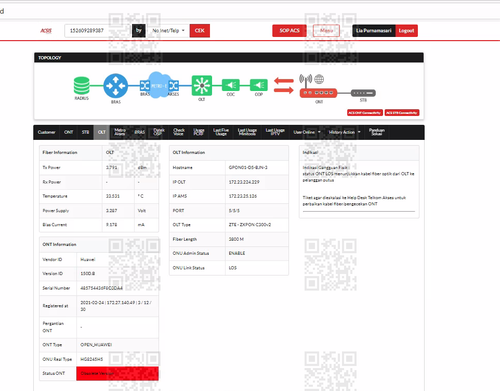The image size is (500, 391).
Task: Select the OLT tab
Action: tap(102, 132)
